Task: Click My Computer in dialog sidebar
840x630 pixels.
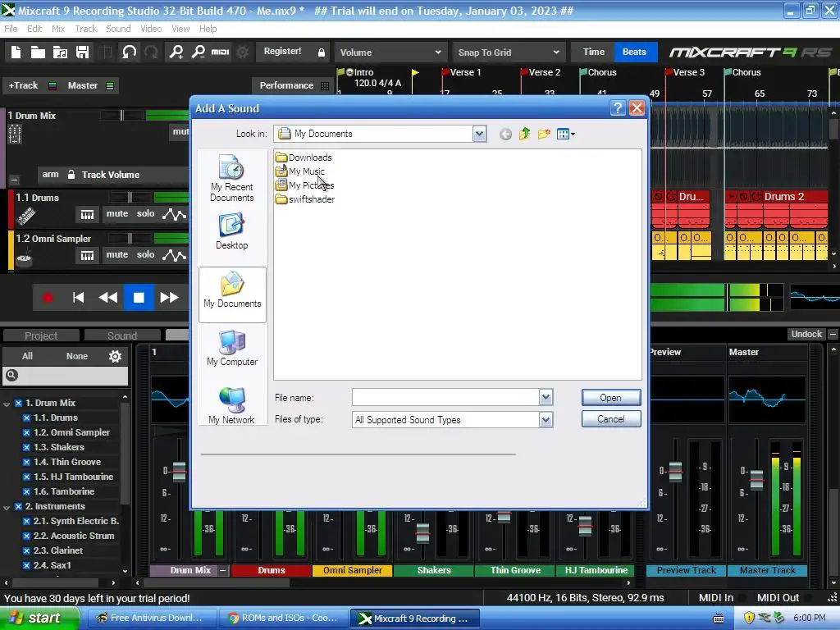Action: pyautogui.click(x=232, y=348)
